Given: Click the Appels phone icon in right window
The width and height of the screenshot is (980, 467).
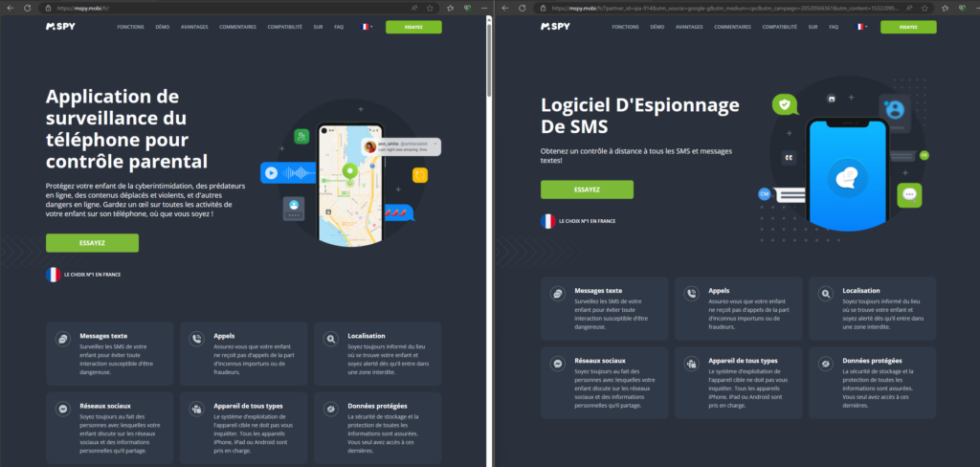Looking at the screenshot, I should [691, 294].
